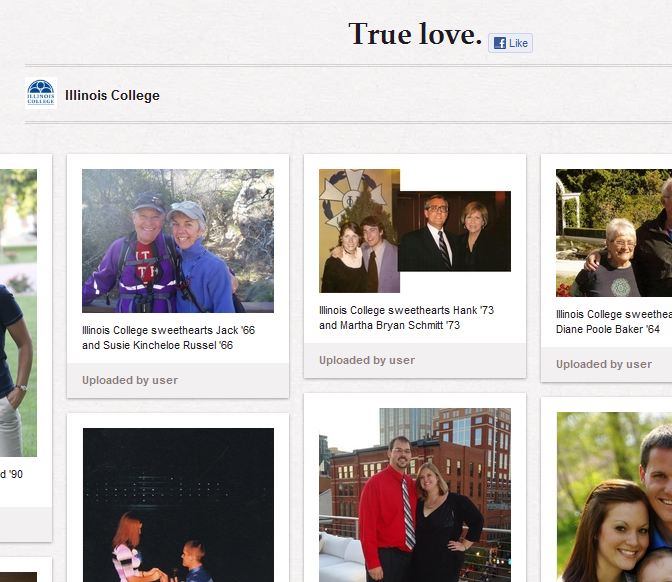Image resolution: width=672 pixels, height=582 pixels.
Task: Open the Diane Poole Baker garden photo
Action: [614, 233]
